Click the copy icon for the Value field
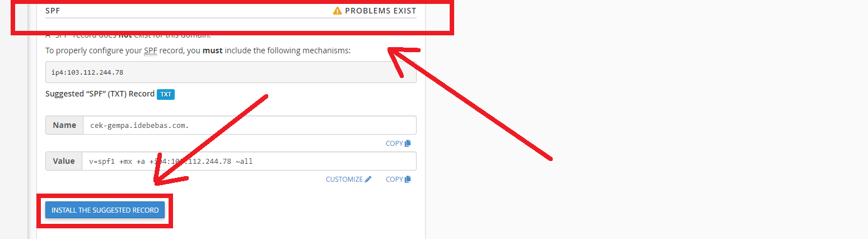This screenshot has height=239, width=868. point(408,180)
